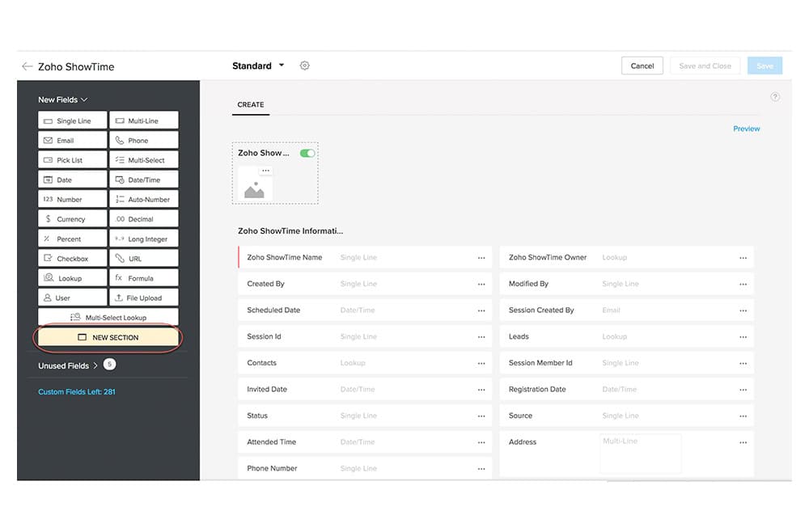Image resolution: width=809 pixels, height=532 pixels.
Task: Open options for Invited Date field
Action: tap(481, 390)
